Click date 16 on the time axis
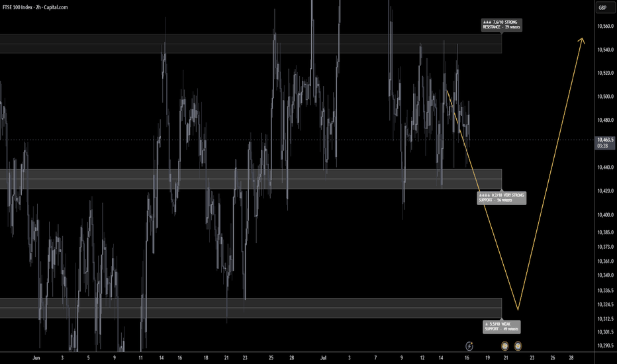The height and width of the screenshot is (364, 617). (467, 357)
